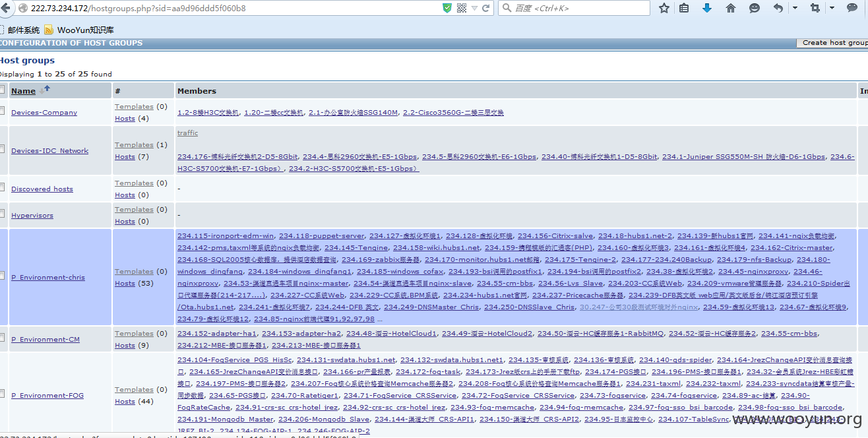
Task: Reload the page with the refresh icon
Action: pos(486,8)
